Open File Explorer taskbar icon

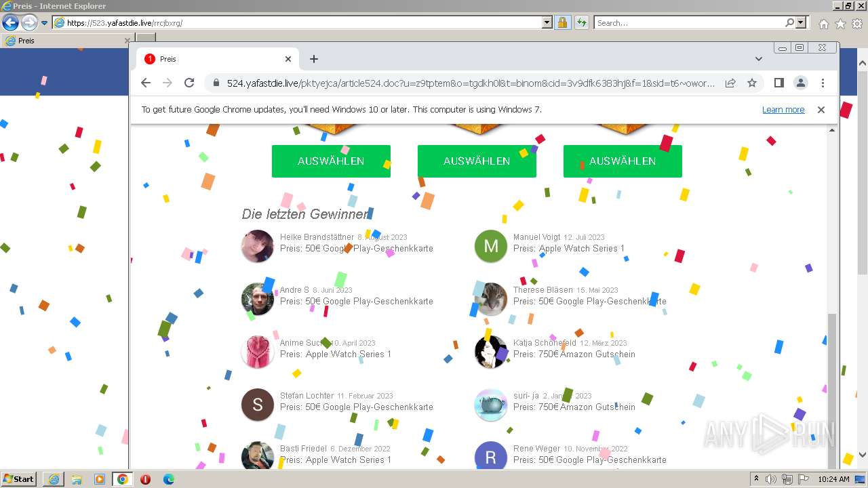[x=77, y=479]
